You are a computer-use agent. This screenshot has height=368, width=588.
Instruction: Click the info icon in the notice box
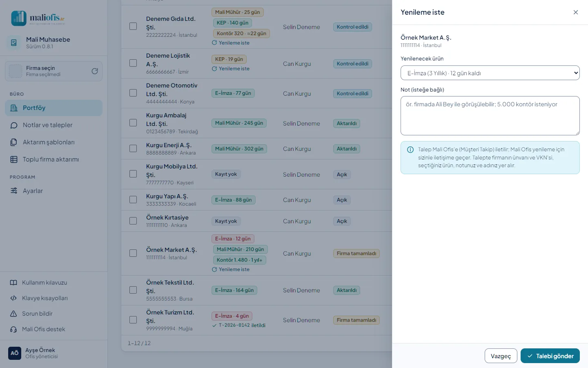[x=410, y=150]
